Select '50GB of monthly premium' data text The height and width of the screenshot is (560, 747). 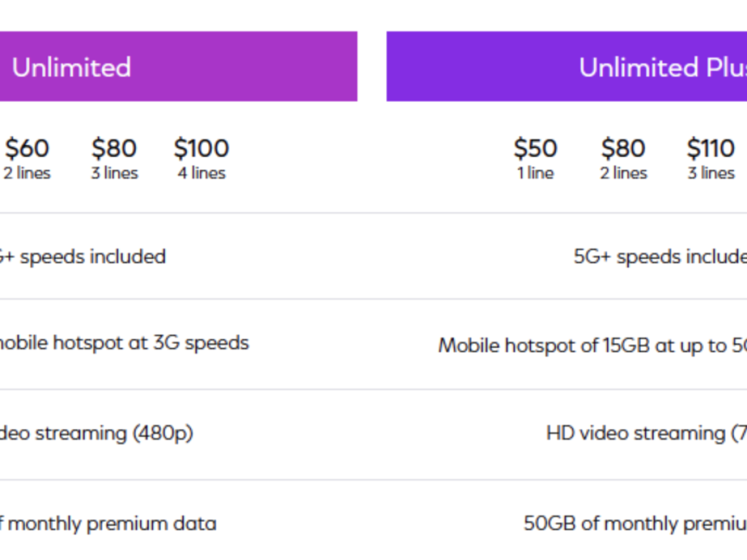pos(635,523)
